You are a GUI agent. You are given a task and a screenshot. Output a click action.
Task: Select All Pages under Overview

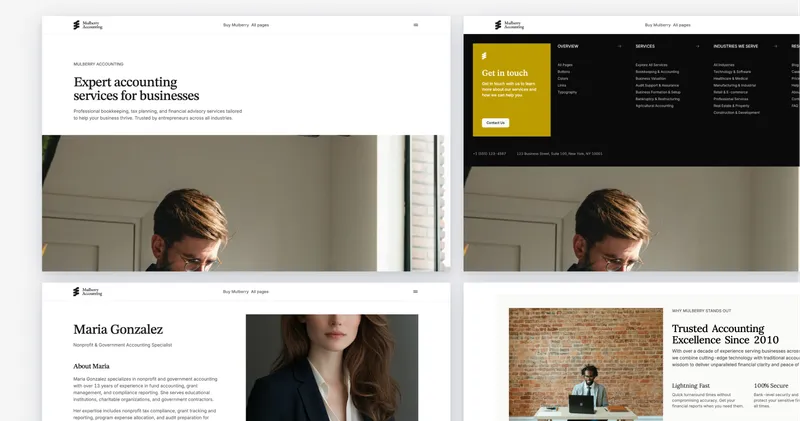(565, 65)
